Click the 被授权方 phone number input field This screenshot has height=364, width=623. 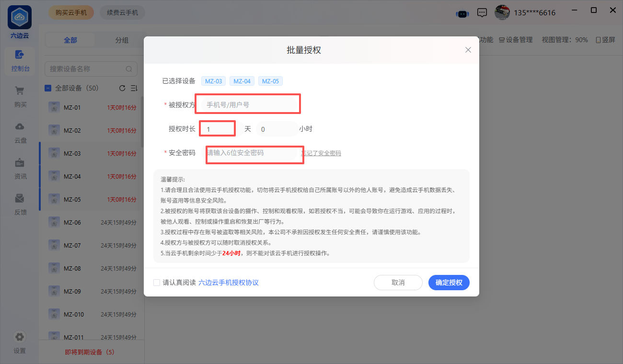point(249,104)
